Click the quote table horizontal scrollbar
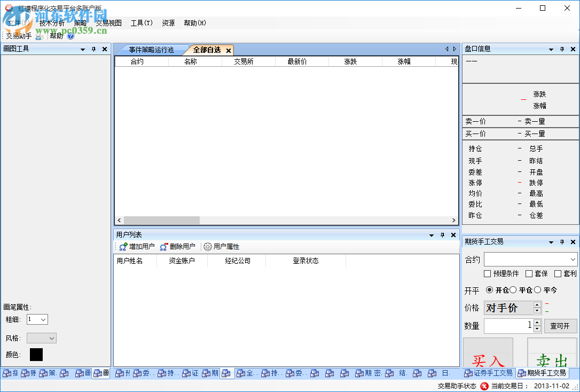Screen dimensions: 580x392 pos(161,220)
